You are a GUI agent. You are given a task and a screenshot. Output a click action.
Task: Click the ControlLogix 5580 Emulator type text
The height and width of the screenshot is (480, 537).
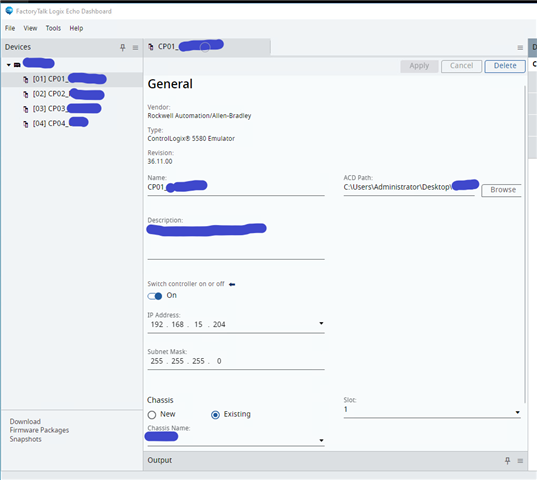coord(191,139)
